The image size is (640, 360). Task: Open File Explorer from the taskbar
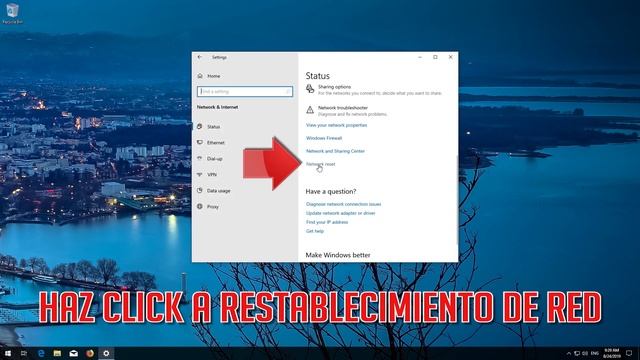coord(57,353)
